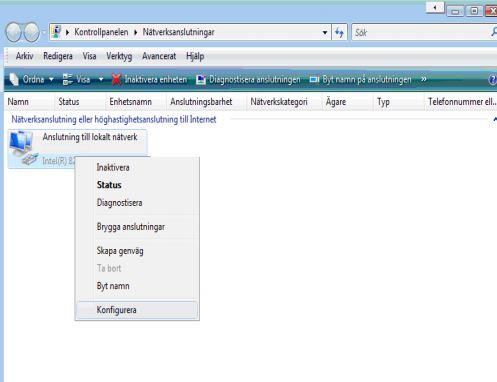
Task: Click the Diagnostisera anslutningen toolbar icon
Action: (201, 79)
